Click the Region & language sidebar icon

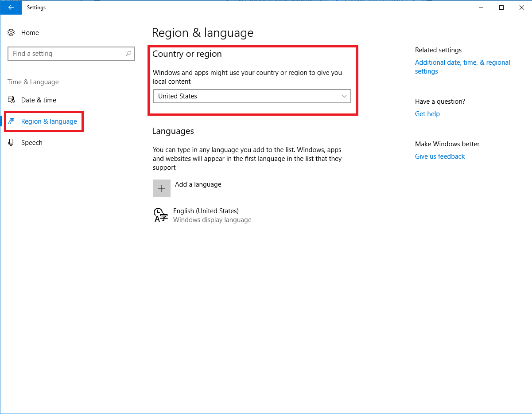(12, 121)
